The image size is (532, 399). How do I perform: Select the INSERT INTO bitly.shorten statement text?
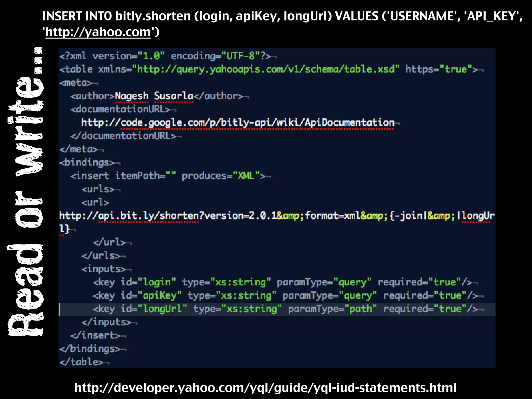pyautogui.click(x=282, y=24)
